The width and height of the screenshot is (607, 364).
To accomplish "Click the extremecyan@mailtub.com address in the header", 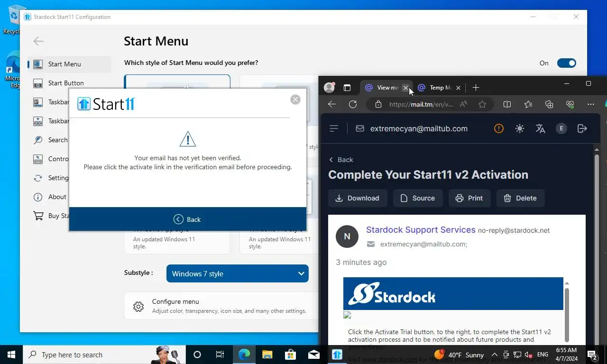I will pos(419,128).
